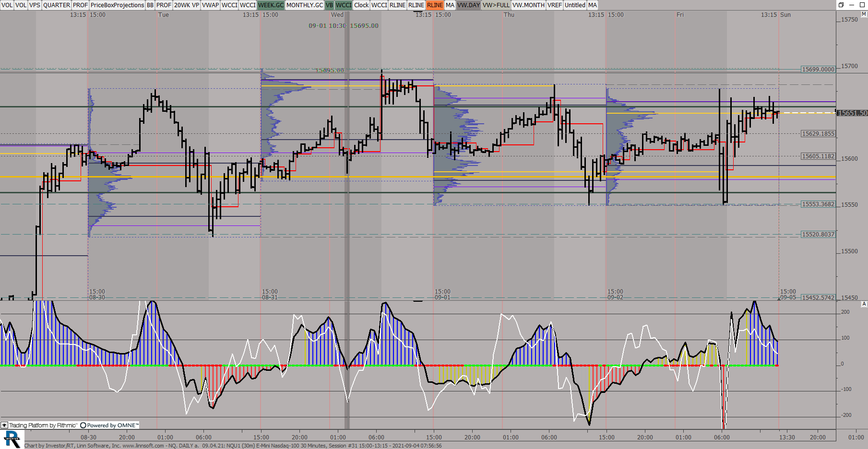
Task: Open the PriceBoxProjections toolbar item
Action: pos(117,5)
